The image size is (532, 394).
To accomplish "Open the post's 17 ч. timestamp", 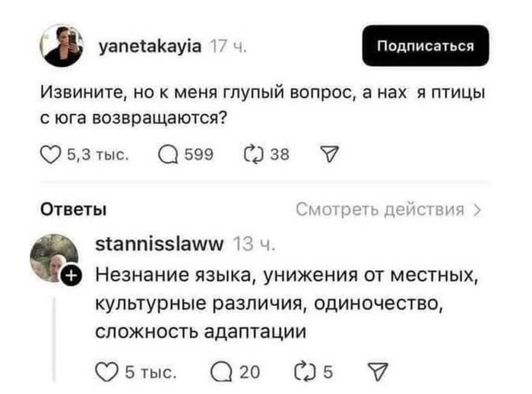I will coord(226,46).
